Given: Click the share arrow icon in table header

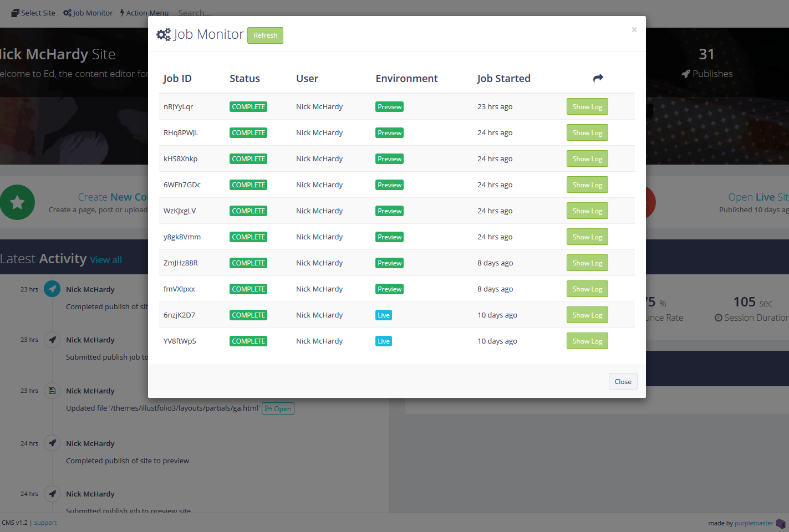Looking at the screenshot, I should (x=598, y=78).
